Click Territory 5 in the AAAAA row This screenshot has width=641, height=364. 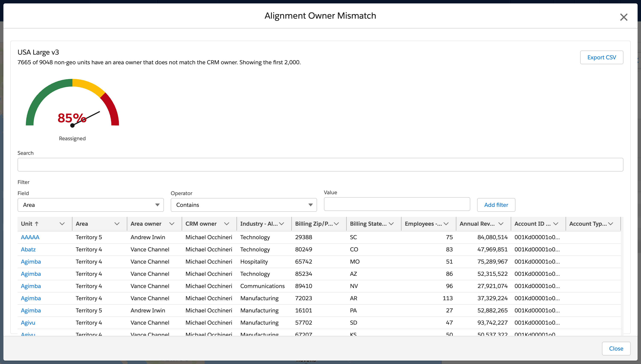(x=89, y=237)
